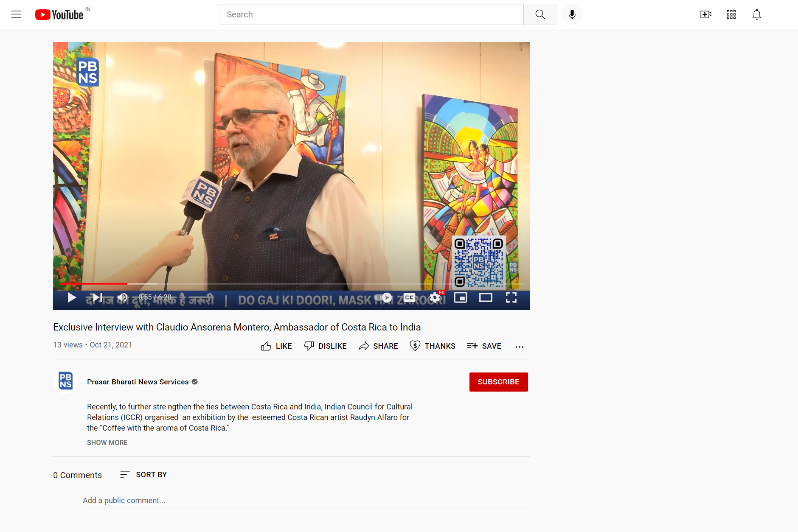798x532 pixels.
Task: Open the more actions three-dot menu
Action: (519, 347)
